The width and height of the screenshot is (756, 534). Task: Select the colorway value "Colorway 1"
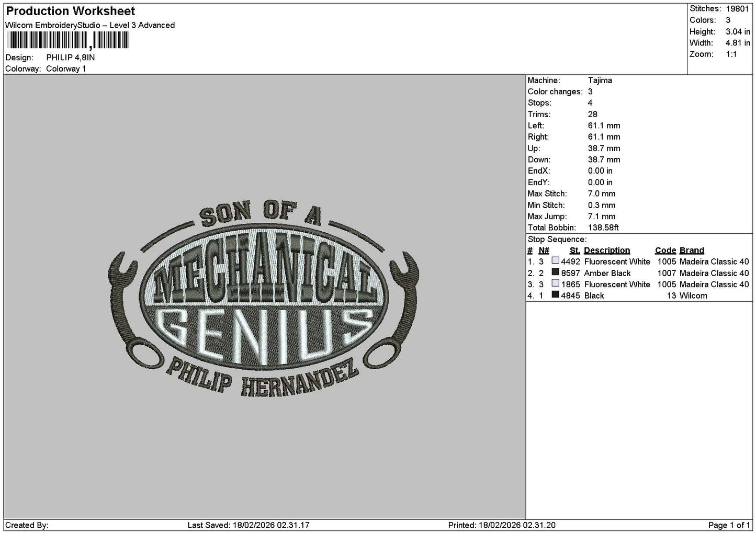(x=66, y=69)
